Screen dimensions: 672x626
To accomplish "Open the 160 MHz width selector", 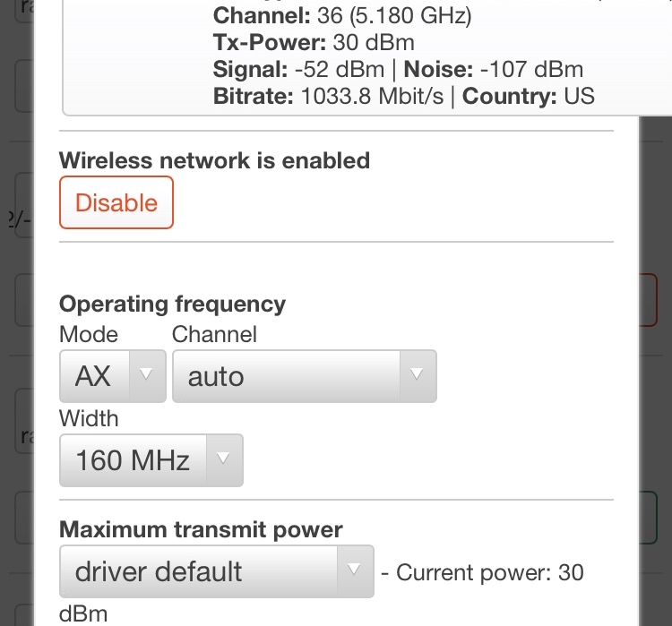I will coord(151,460).
